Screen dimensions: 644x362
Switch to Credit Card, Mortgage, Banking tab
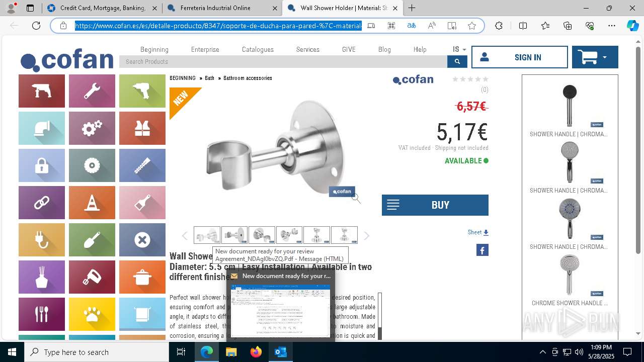coord(102,8)
